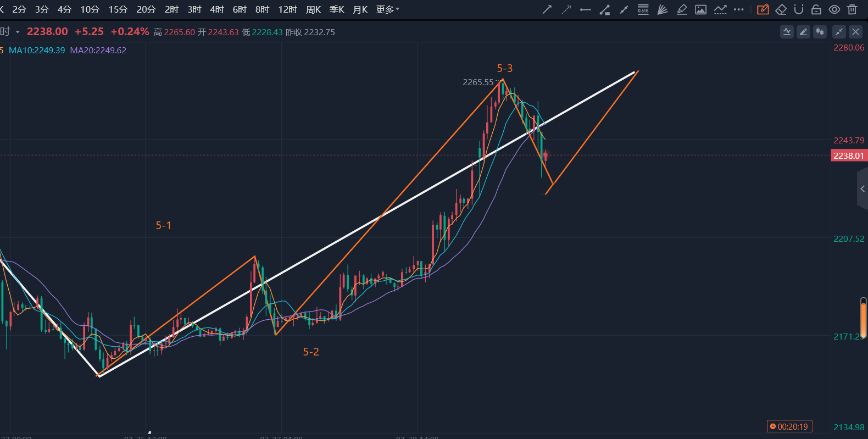The width and height of the screenshot is (868, 439).
Task: Click the insert image icon
Action: [x=700, y=9]
